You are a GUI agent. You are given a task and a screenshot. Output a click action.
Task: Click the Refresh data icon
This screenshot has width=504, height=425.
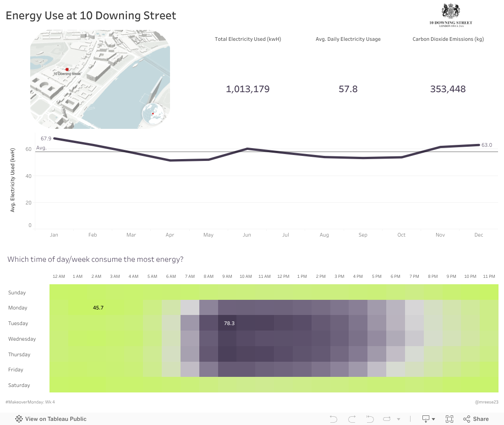[x=387, y=419]
